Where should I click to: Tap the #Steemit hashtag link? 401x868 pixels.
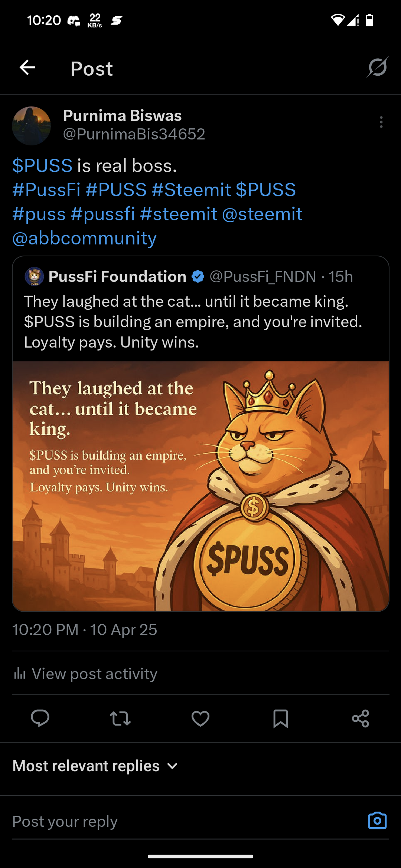[x=191, y=190]
